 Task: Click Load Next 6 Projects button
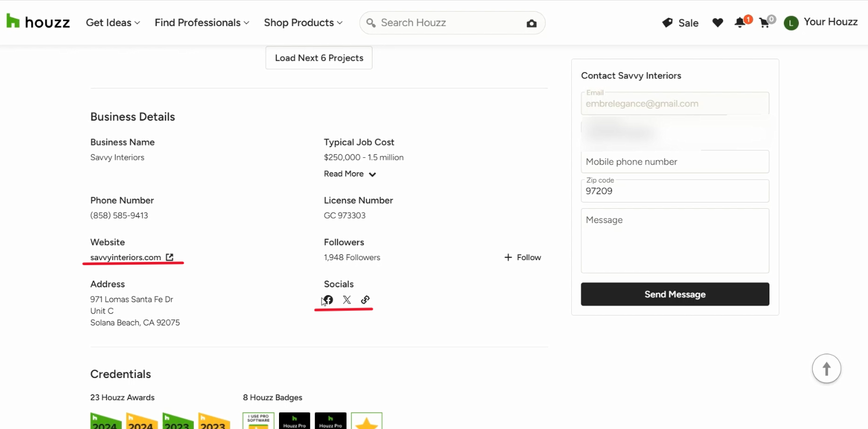(x=319, y=58)
